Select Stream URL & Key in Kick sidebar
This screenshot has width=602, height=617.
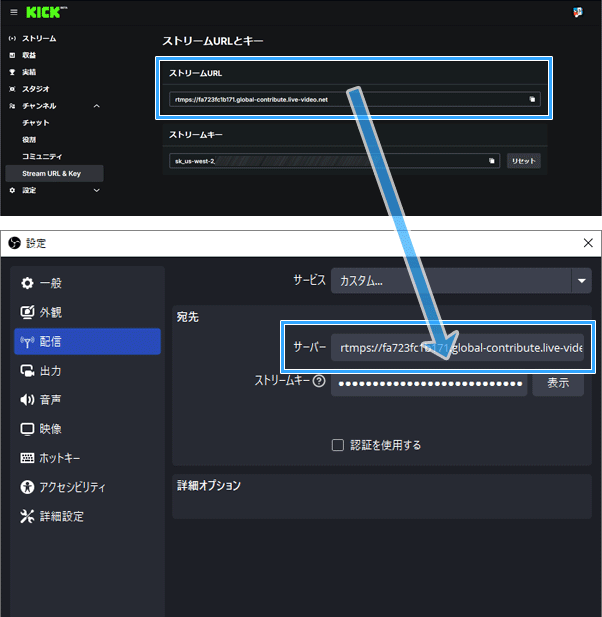coord(55,174)
